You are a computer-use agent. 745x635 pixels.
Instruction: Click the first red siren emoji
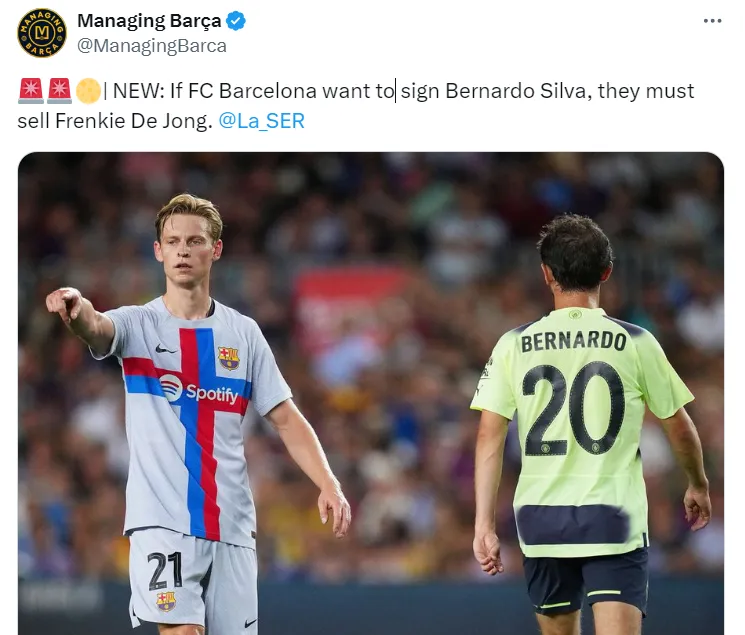pos(31,91)
